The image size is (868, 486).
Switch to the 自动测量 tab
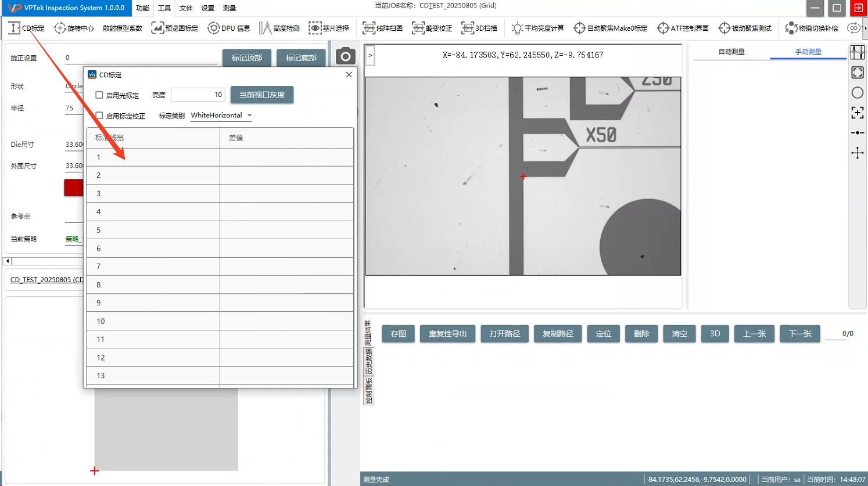[731, 52]
